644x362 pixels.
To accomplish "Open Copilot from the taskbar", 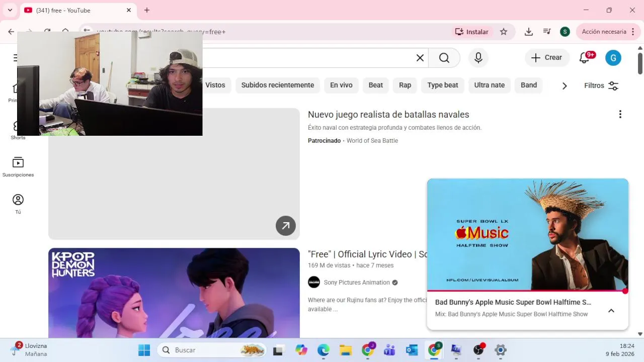I will tap(301, 350).
